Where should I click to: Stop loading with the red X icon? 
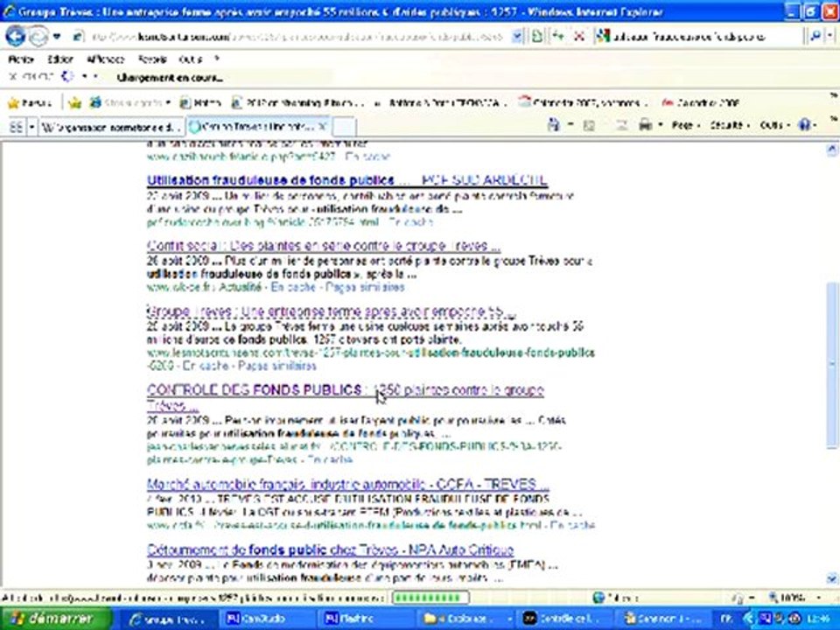(579, 37)
